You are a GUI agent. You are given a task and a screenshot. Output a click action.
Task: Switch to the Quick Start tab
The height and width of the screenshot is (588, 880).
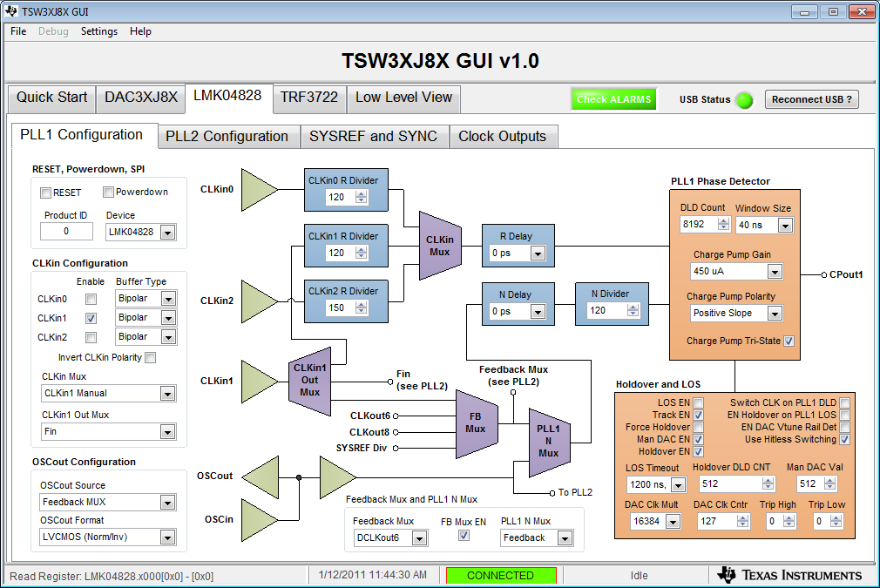(51, 98)
